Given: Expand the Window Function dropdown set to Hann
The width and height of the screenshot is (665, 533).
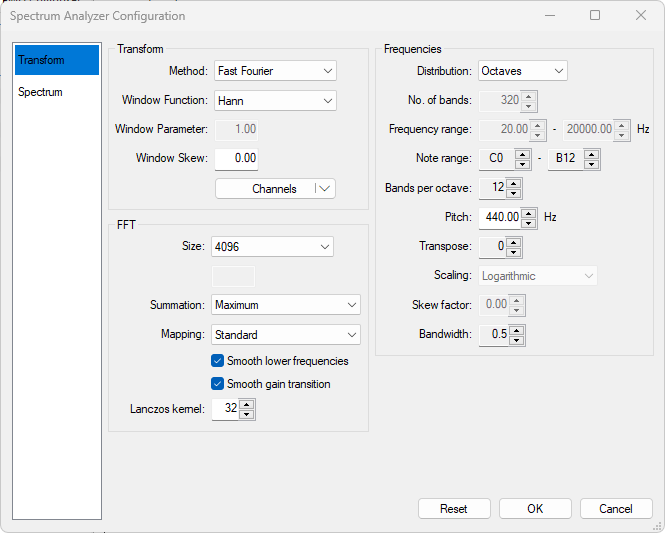Looking at the screenshot, I should [x=275, y=101].
